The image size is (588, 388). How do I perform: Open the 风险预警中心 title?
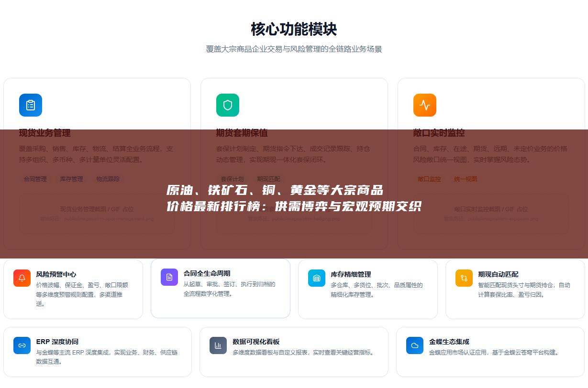(56, 274)
